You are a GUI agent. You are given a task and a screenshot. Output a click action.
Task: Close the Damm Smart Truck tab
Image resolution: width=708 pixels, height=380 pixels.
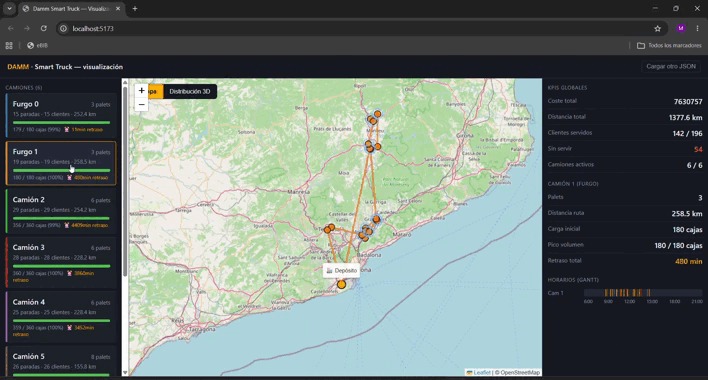tap(118, 9)
